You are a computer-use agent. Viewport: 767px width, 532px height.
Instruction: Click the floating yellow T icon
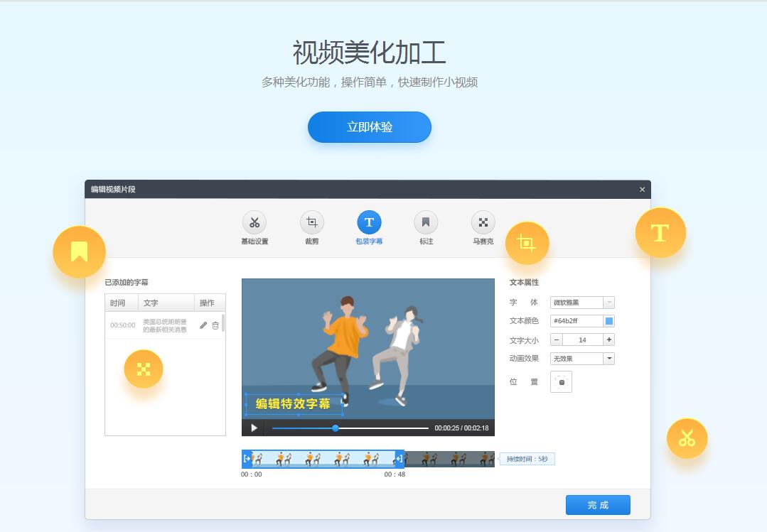click(x=660, y=232)
